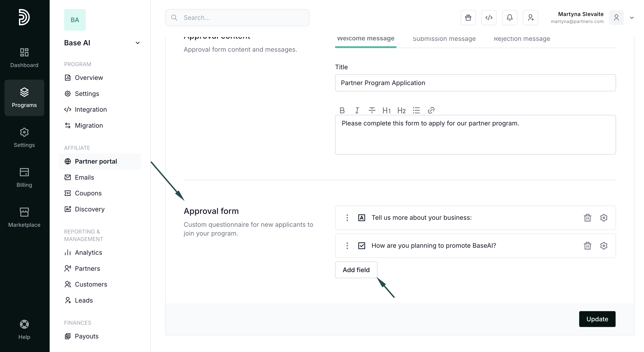Expand the Base AI program selector
The height and width of the screenshot is (352, 644).
137,43
